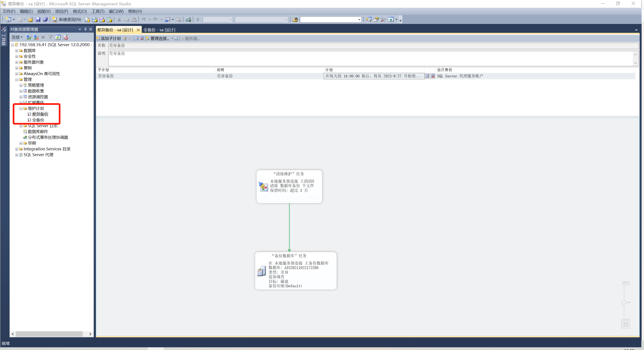
Task: Switch to the 全备份 - sa [设计] tab
Action: [159, 30]
